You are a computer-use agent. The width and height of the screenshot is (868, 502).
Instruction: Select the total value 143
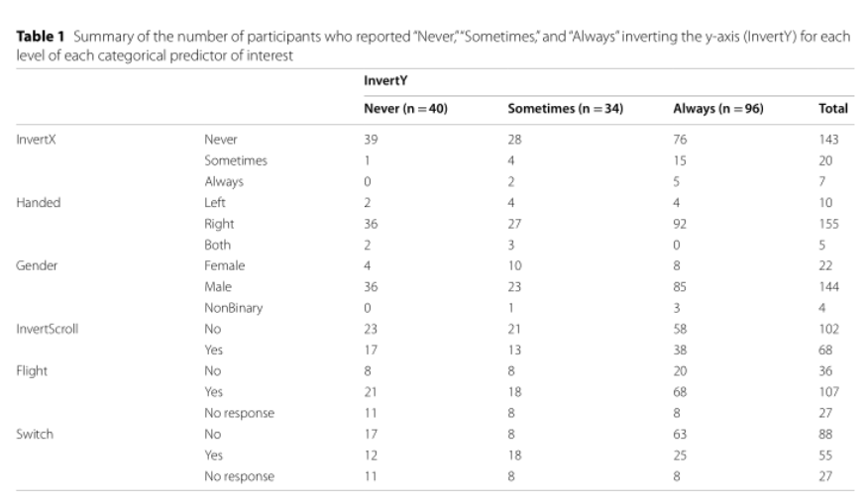[x=828, y=140]
